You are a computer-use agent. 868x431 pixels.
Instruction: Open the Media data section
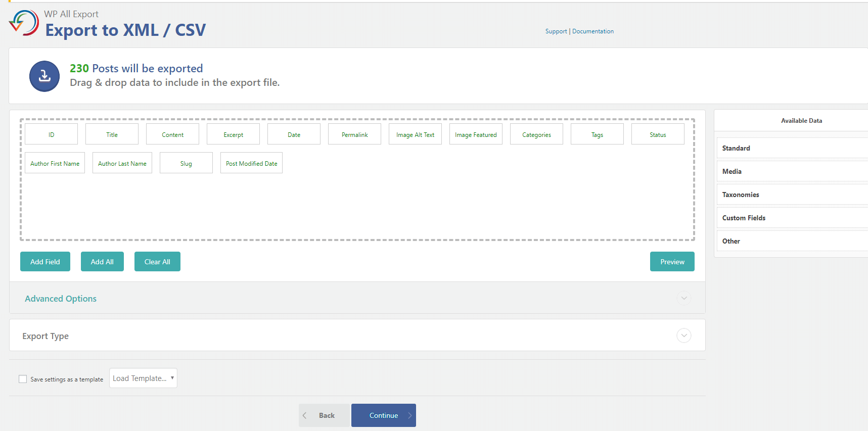point(732,171)
